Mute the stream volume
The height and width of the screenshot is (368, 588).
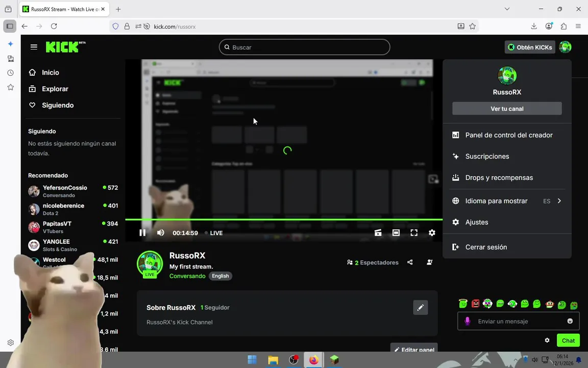pos(160,233)
